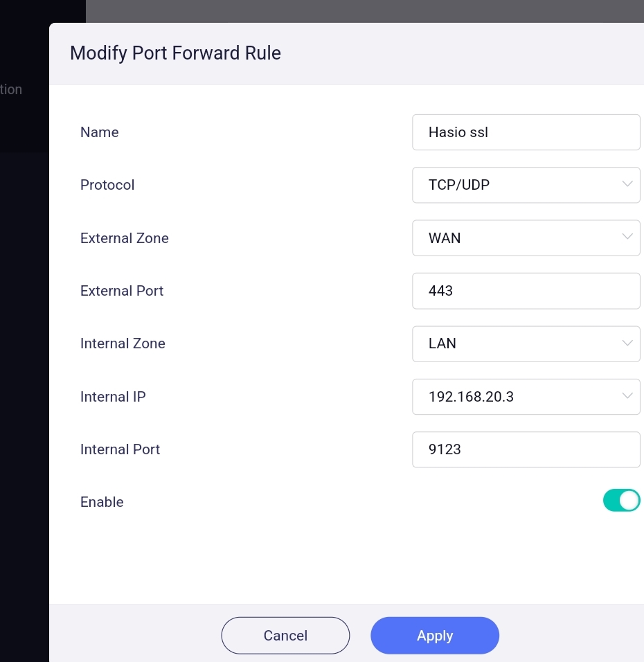Select the partially hidden sidebar menu item
Viewport: 644px width, 662px height.
[x=11, y=89]
